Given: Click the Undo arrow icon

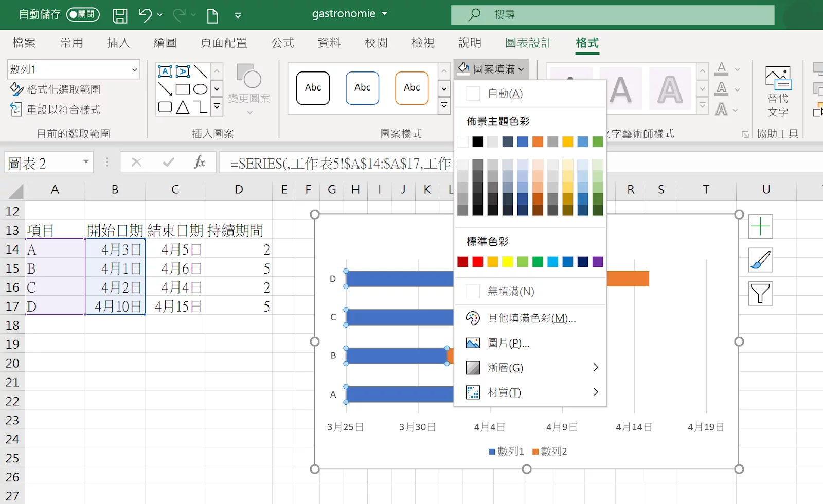Looking at the screenshot, I should pyautogui.click(x=145, y=15).
